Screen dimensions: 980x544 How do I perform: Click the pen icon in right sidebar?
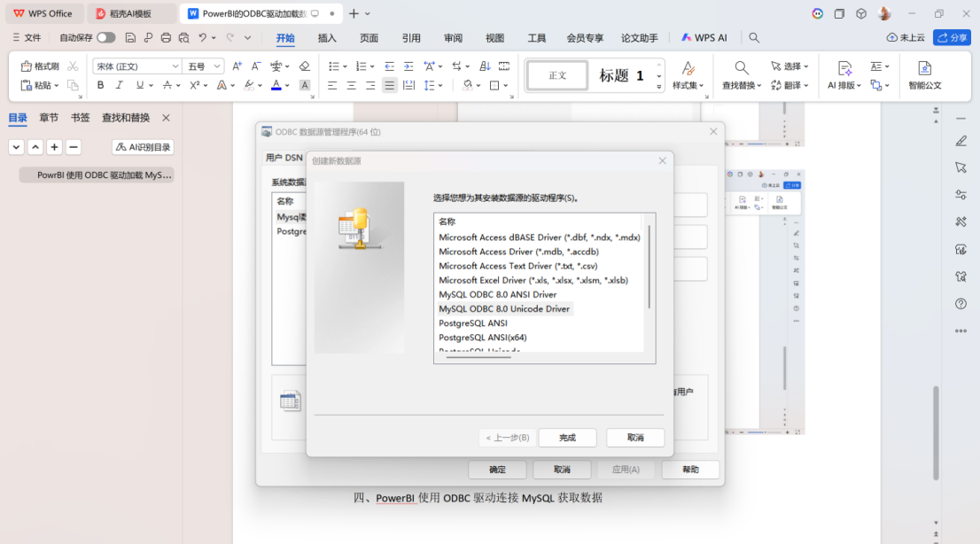[961, 141]
